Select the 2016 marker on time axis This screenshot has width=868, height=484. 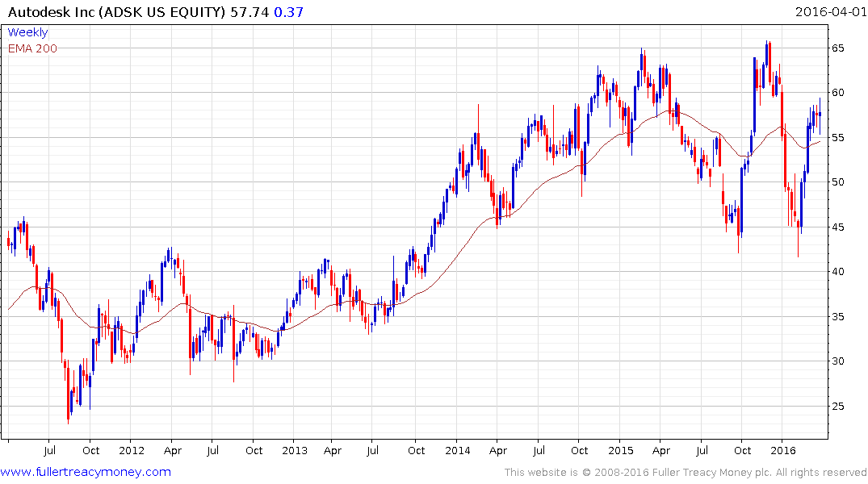pyautogui.click(x=783, y=450)
